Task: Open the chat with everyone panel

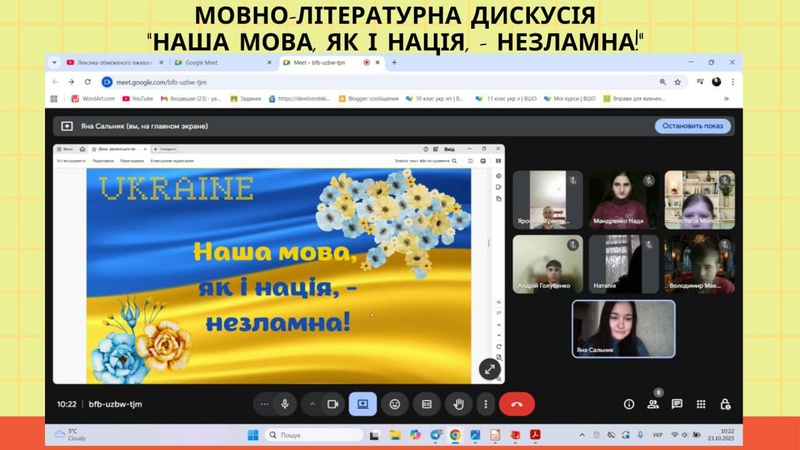Action: [677, 404]
